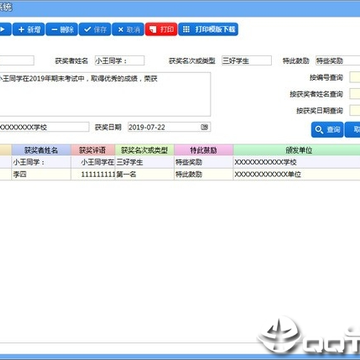Select table cell 小王同学： in name column
This screenshot has width=360, height=360.
(x=41, y=162)
